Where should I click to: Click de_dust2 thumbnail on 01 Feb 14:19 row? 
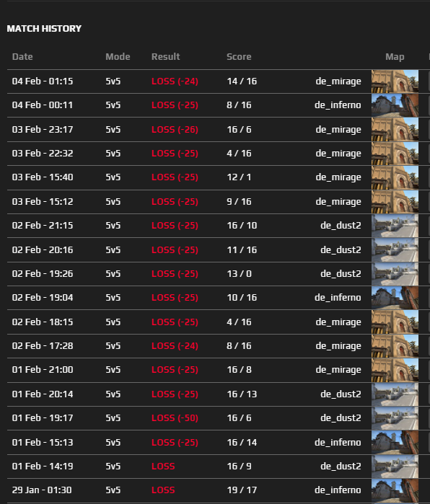[395, 467]
